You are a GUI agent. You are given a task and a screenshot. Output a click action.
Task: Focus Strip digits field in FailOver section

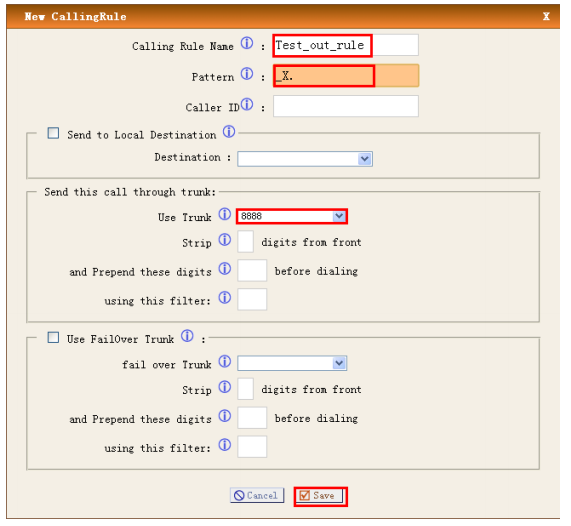pos(245,389)
